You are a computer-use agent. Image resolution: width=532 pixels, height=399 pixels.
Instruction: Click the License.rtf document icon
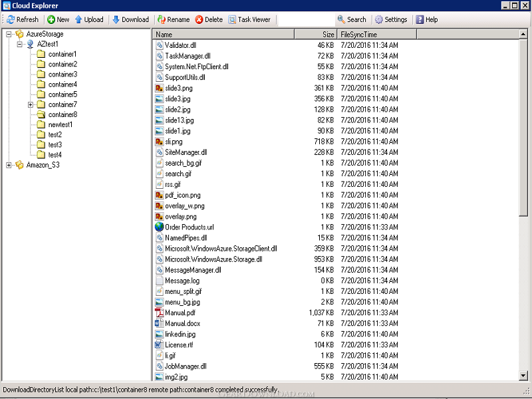pyautogui.click(x=159, y=344)
